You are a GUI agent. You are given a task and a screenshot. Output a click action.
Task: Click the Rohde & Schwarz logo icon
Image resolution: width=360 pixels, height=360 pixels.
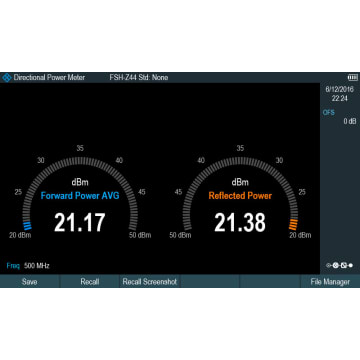[7, 78]
